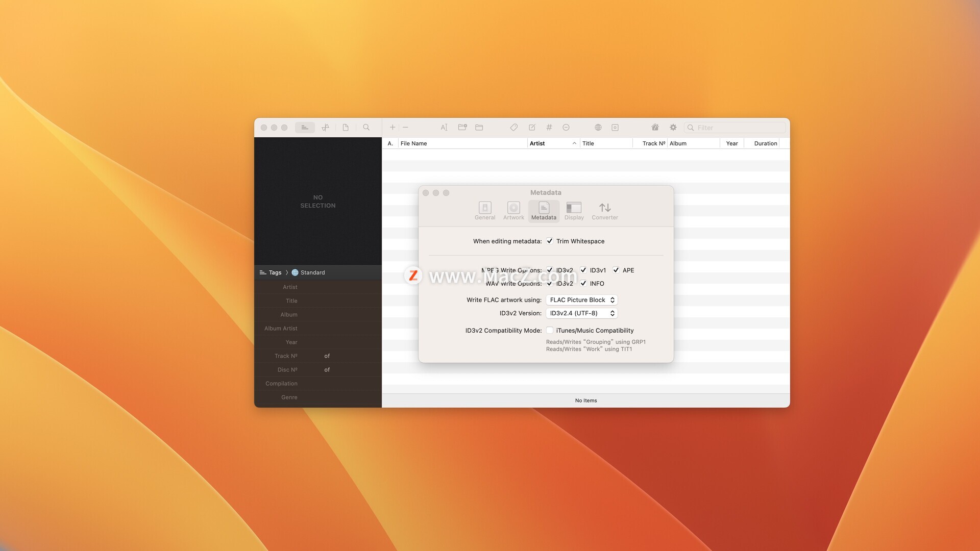Click the magnifier icon in sidebar toolbar
The height and width of the screenshot is (551, 980).
(x=366, y=128)
